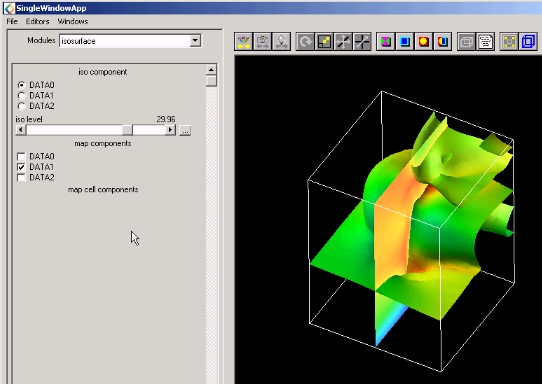
Task: Open the Modules dropdown list
Action: 195,41
